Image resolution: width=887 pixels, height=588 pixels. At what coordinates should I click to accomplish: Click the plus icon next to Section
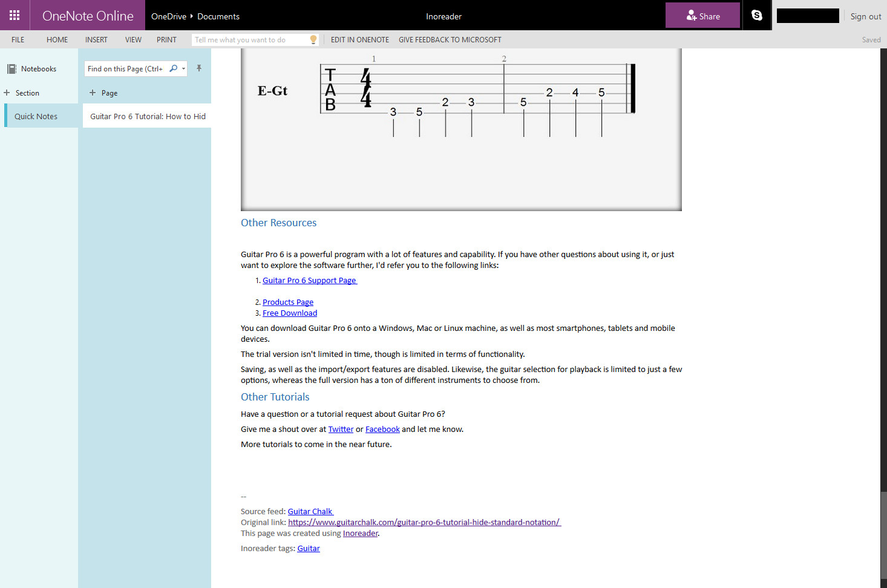7,93
